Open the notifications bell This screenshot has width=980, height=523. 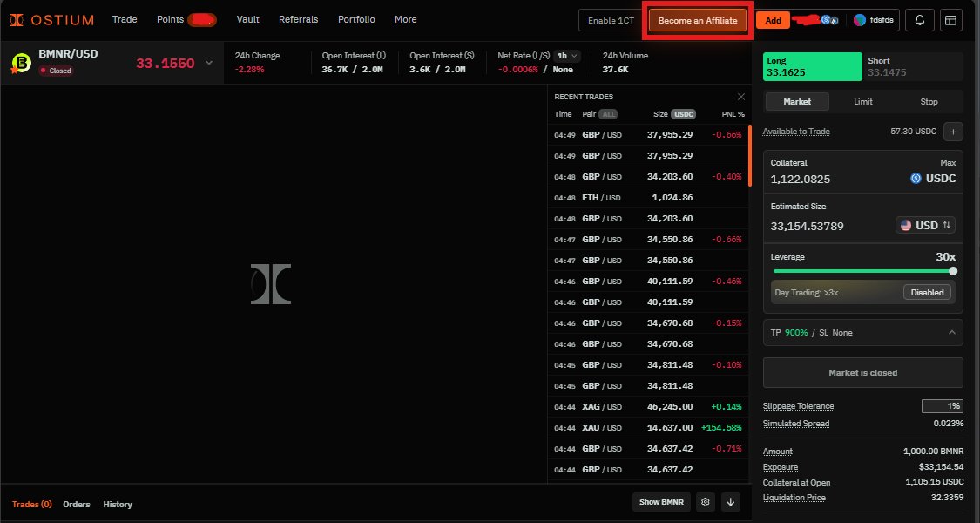tap(919, 20)
